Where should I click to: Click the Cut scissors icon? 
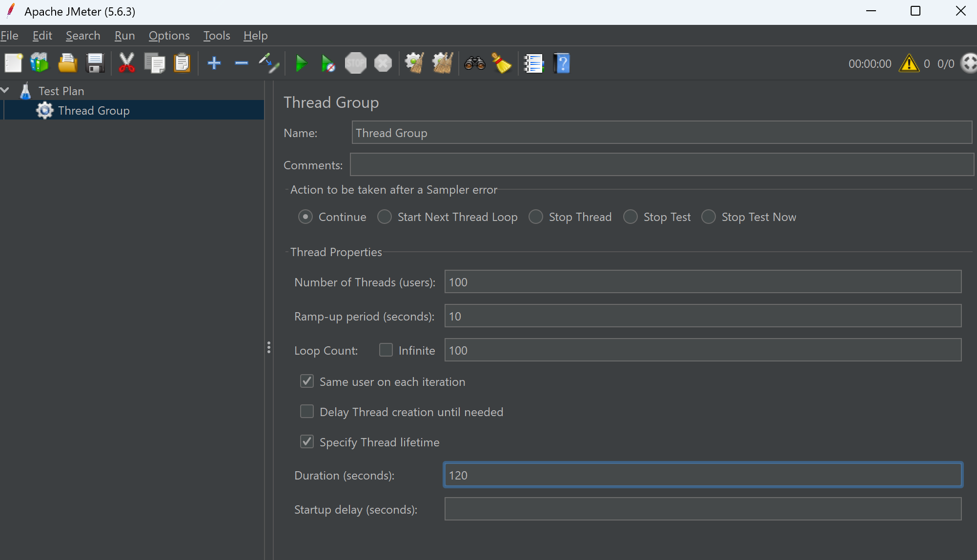tap(127, 63)
